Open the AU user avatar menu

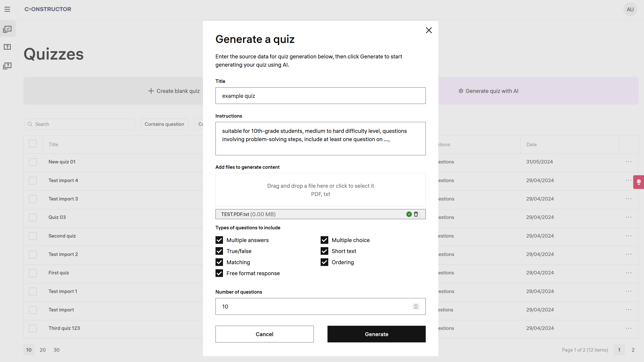click(630, 9)
